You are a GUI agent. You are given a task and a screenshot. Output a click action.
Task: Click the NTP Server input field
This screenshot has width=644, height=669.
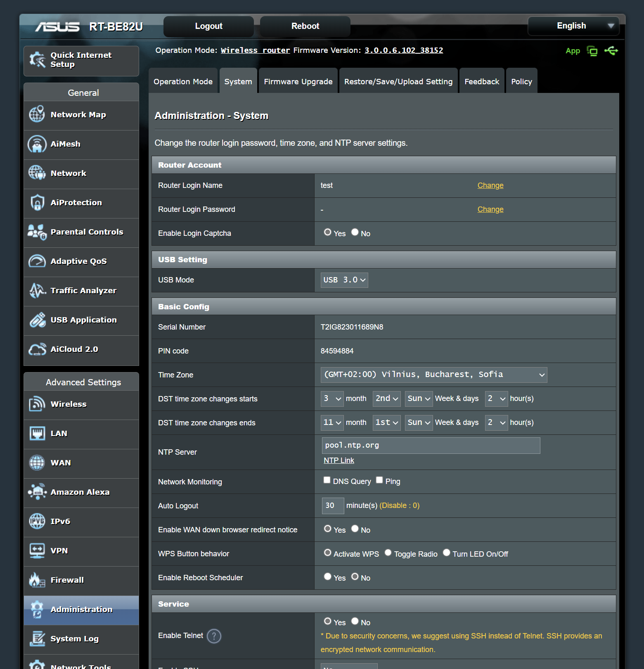[431, 446]
